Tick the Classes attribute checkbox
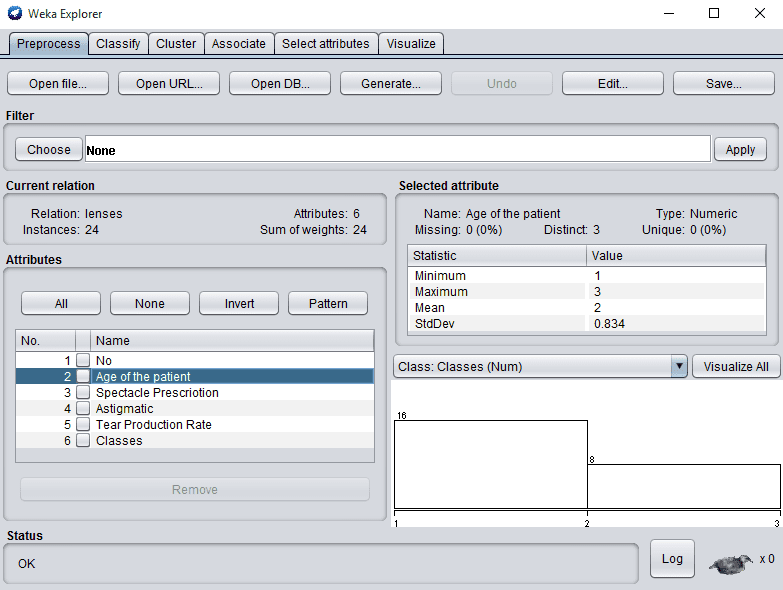 click(83, 440)
